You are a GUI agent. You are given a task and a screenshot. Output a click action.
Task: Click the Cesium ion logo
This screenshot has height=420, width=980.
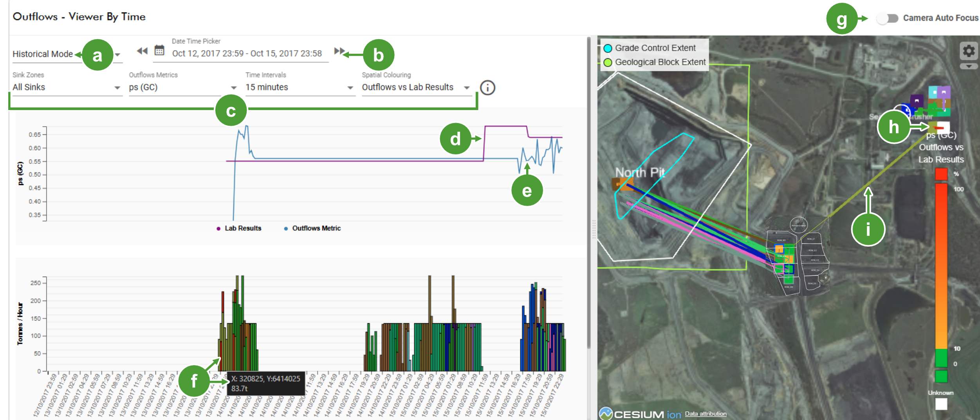pyautogui.click(x=640, y=414)
